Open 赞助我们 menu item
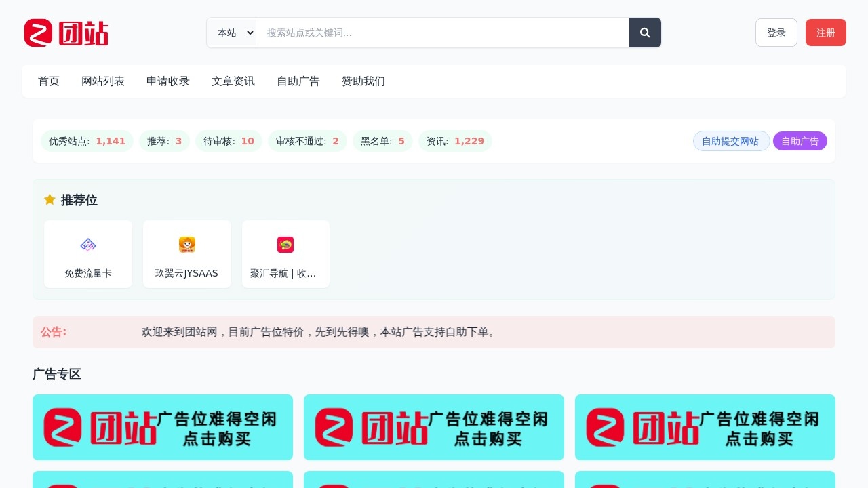868x488 pixels. pos(363,81)
